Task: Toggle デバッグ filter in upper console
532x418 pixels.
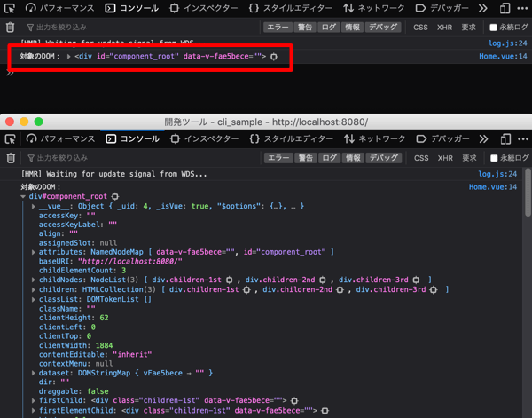Action: coord(383,28)
